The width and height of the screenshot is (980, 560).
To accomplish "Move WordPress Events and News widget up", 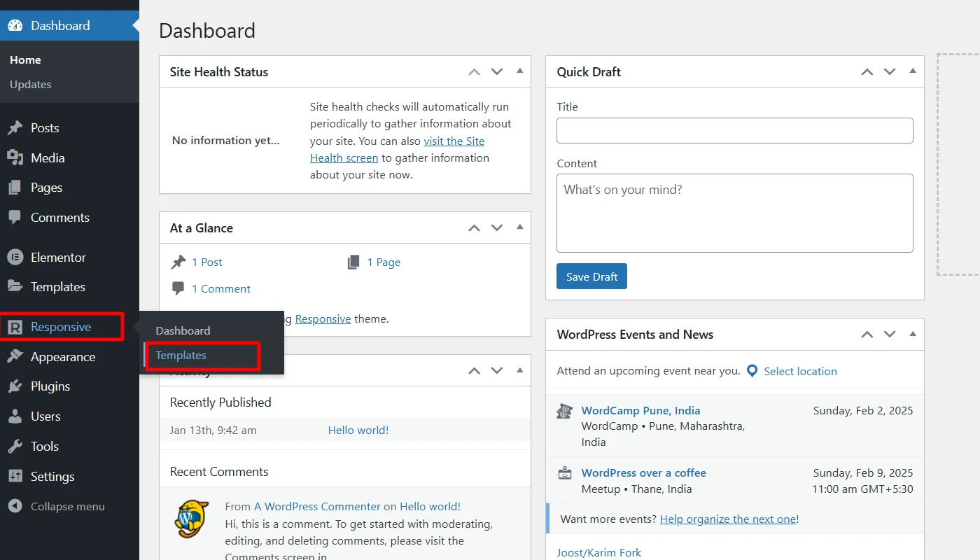I will [x=867, y=335].
